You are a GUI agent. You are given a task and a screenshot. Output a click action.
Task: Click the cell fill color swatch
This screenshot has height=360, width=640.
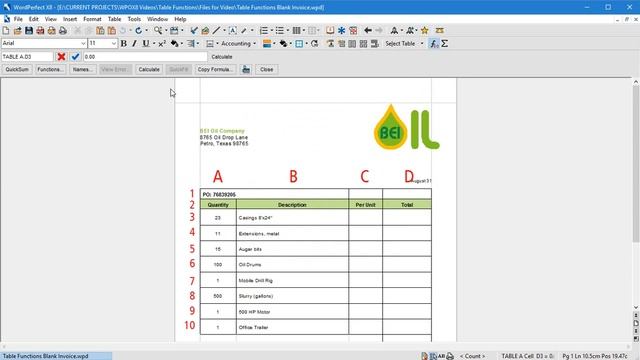[267, 44]
